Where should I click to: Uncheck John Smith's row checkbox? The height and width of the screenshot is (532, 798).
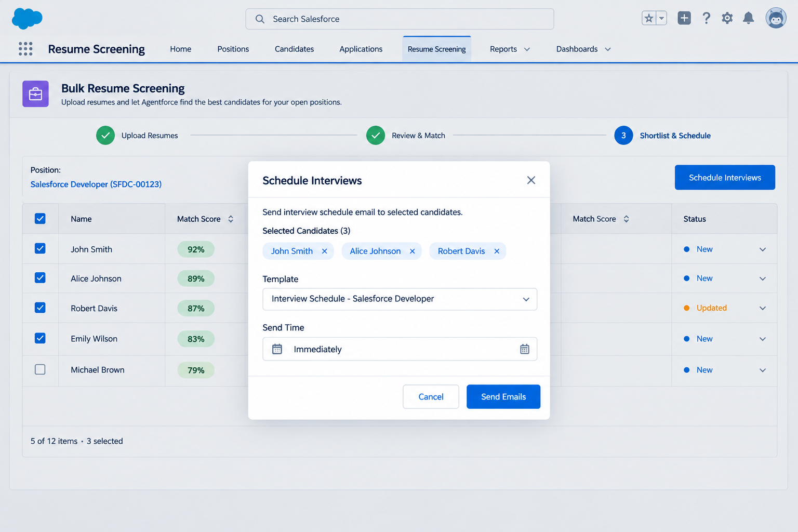(40, 248)
